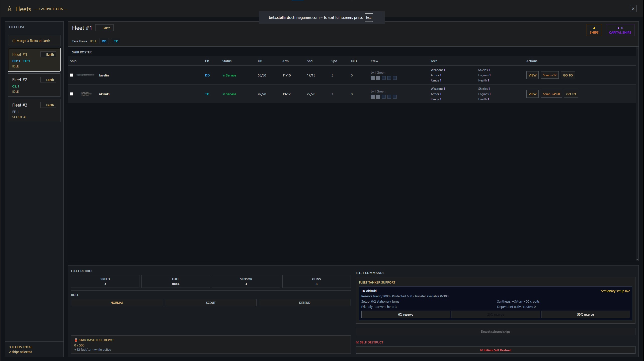The image size is (644, 361).
Task: Select Fleet #2 in fleet list
Action: [34, 85]
